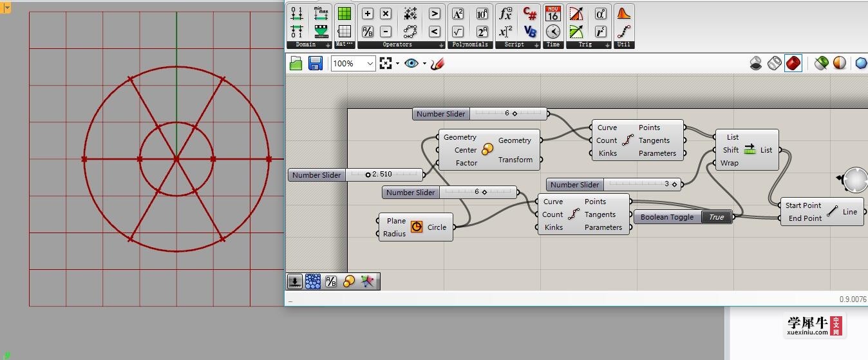Click the document preview settings sphere
This screenshot has width=868, height=360.
(x=840, y=63)
